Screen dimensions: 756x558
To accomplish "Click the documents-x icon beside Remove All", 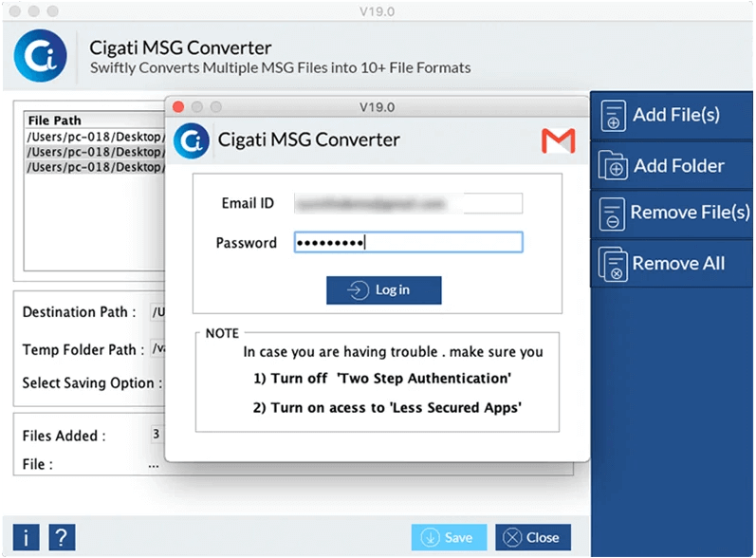I will (613, 264).
